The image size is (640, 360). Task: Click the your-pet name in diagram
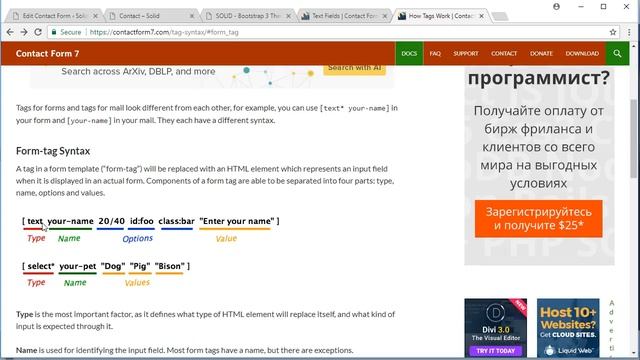[78, 266]
